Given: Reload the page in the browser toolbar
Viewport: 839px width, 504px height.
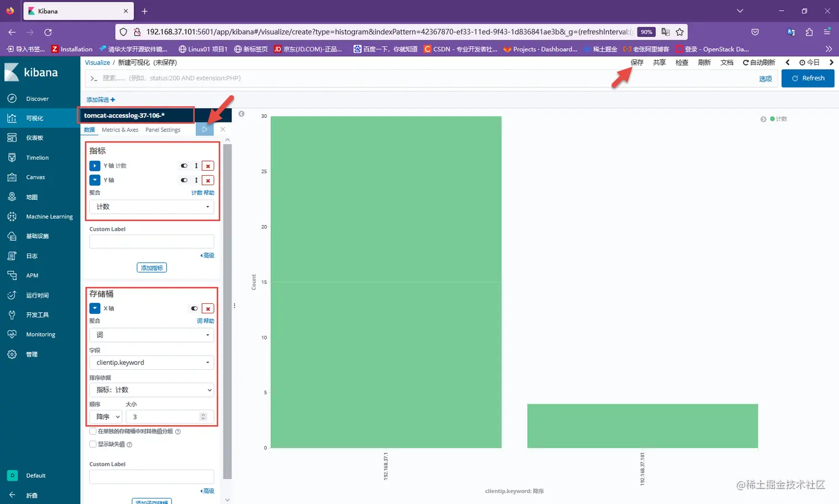Looking at the screenshot, I should pyautogui.click(x=48, y=32).
